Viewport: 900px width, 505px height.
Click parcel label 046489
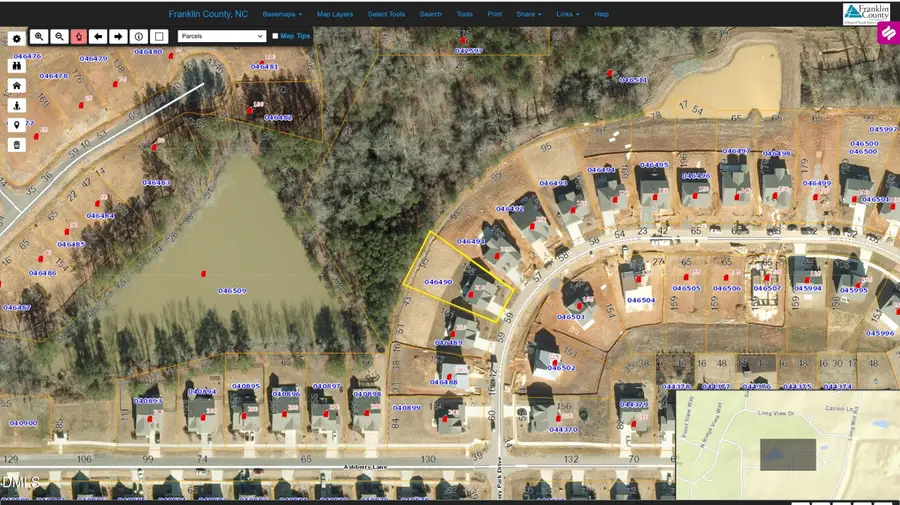pyautogui.click(x=448, y=343)
